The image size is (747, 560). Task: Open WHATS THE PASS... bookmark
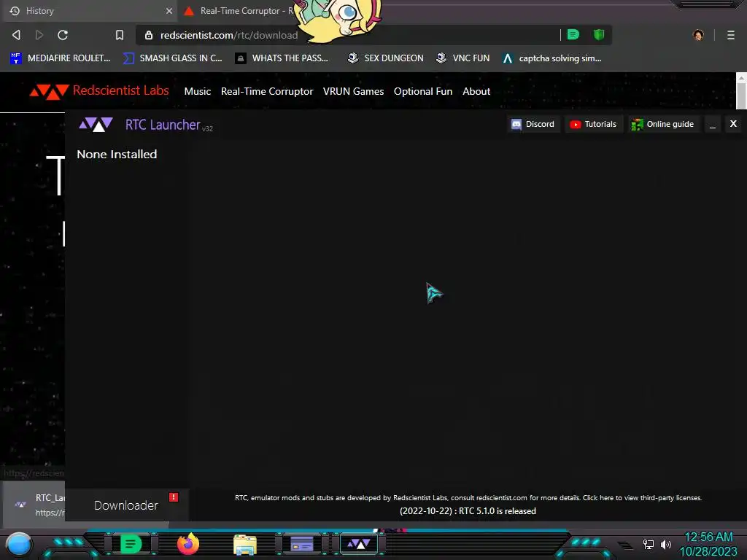(x=282, y=58)
